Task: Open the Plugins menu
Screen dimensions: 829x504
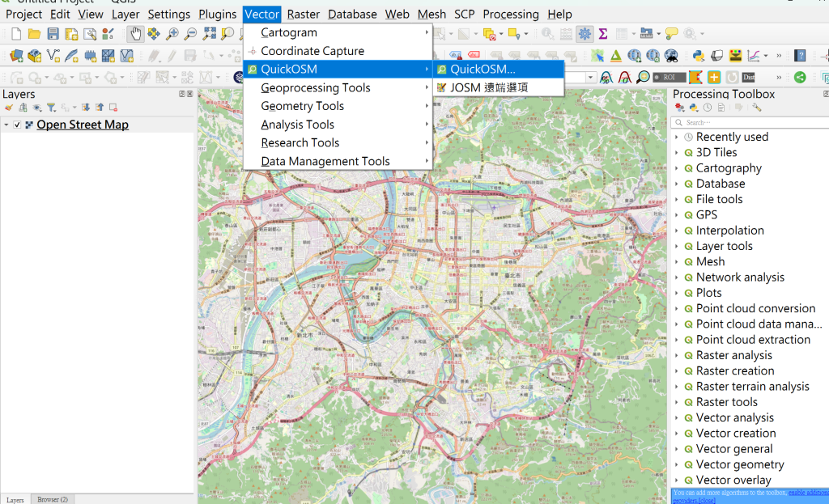Action: coord(217,15)
